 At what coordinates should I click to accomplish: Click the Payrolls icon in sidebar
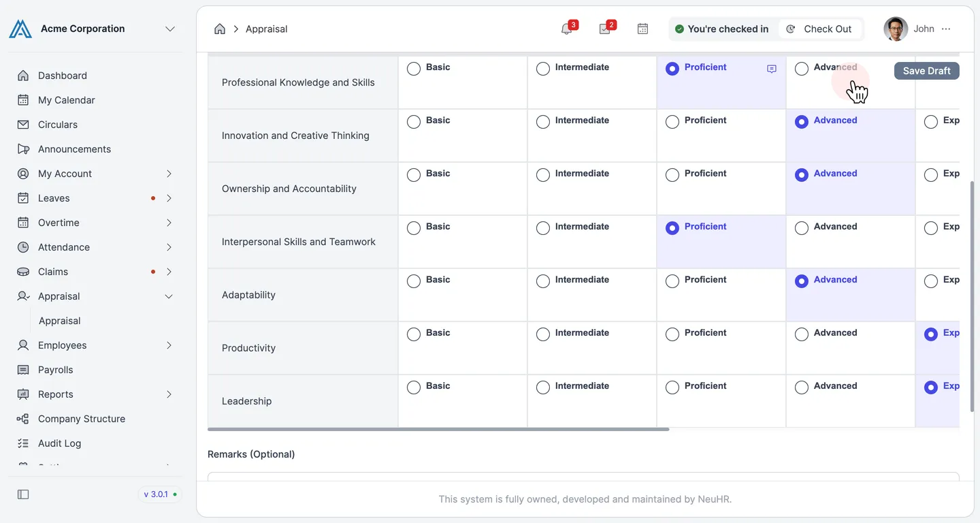[x=23, y=370]
